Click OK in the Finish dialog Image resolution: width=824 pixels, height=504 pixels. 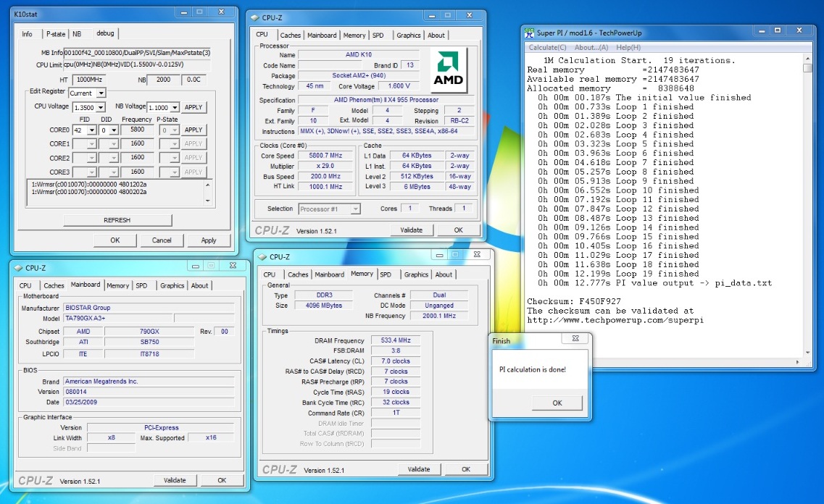click(x=557, y=403)
